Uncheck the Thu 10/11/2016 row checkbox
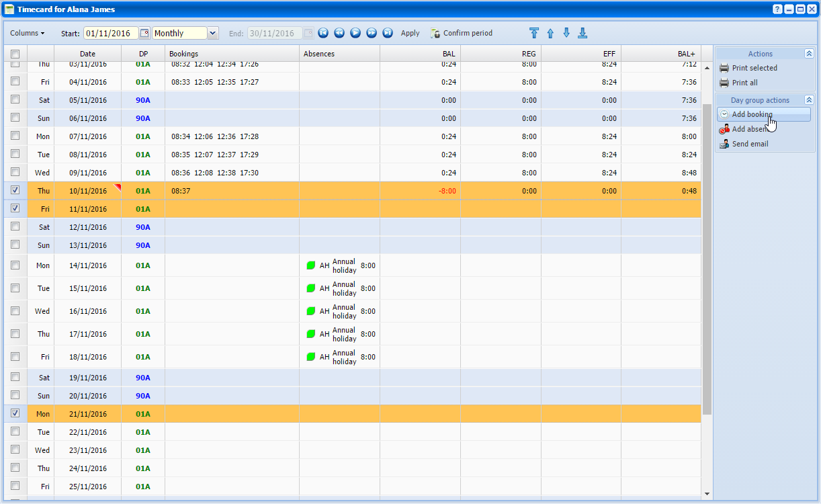821x504 pixels. point(15,190)
